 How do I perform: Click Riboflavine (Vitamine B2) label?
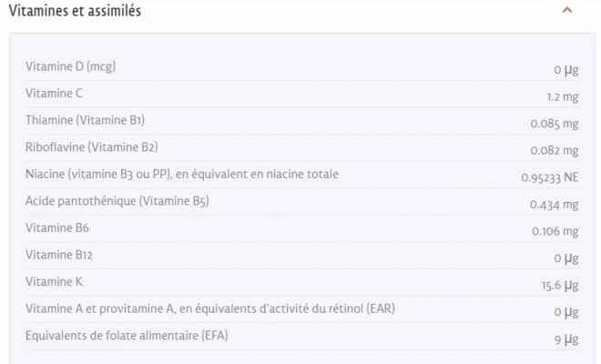point(92,147)
